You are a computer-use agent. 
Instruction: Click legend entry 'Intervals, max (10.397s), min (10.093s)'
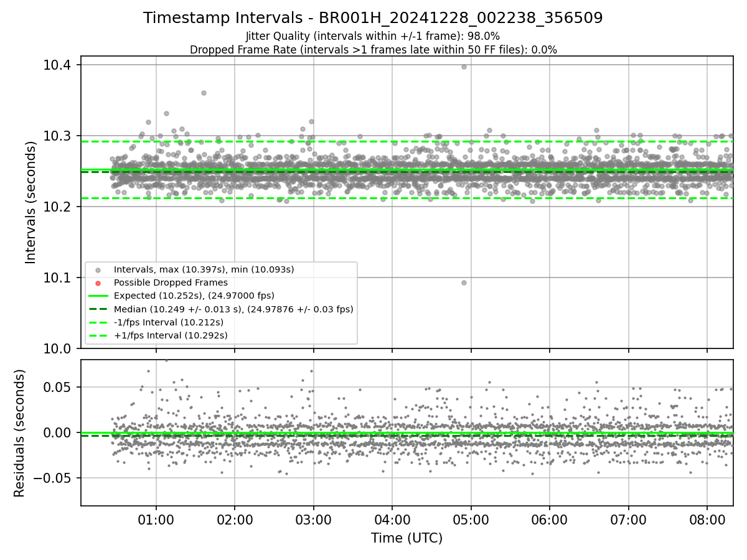[x=204, y=269]
